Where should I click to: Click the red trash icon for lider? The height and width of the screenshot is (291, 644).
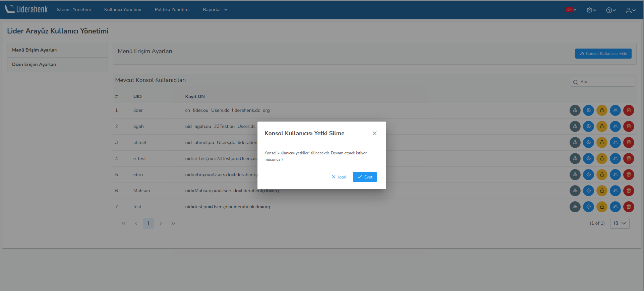(x=629, y=110)
